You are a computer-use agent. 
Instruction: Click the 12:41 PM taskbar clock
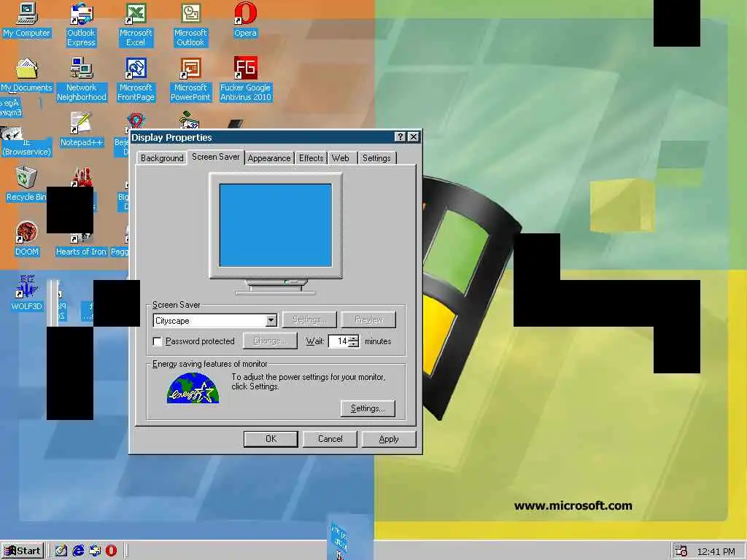pyautogui.click(x=716, y=551)
